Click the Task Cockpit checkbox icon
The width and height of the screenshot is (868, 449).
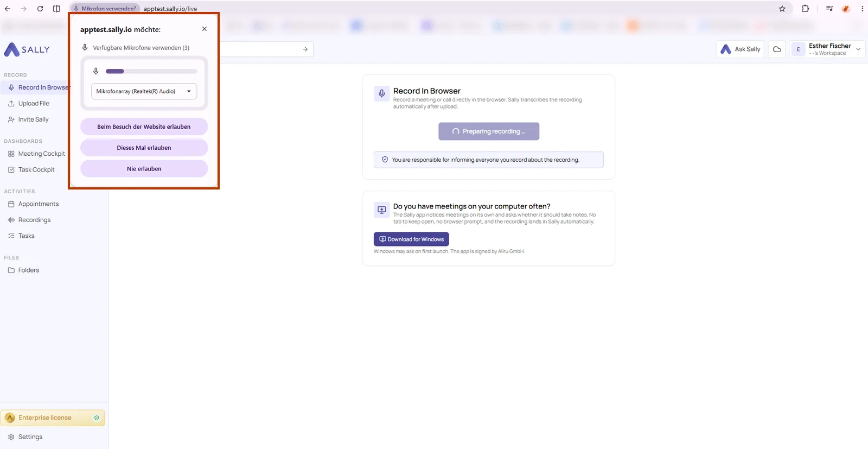(11, 169)
